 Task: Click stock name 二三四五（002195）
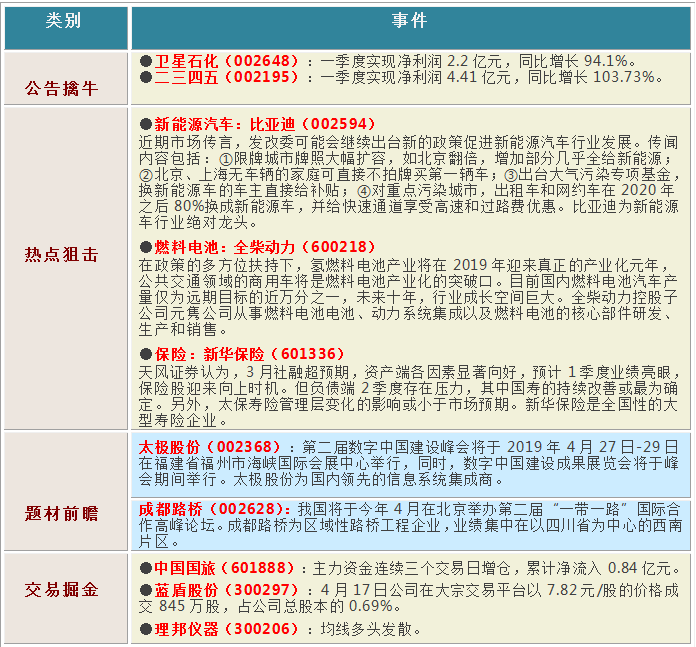pyautogui.click(x=226, y=77)
